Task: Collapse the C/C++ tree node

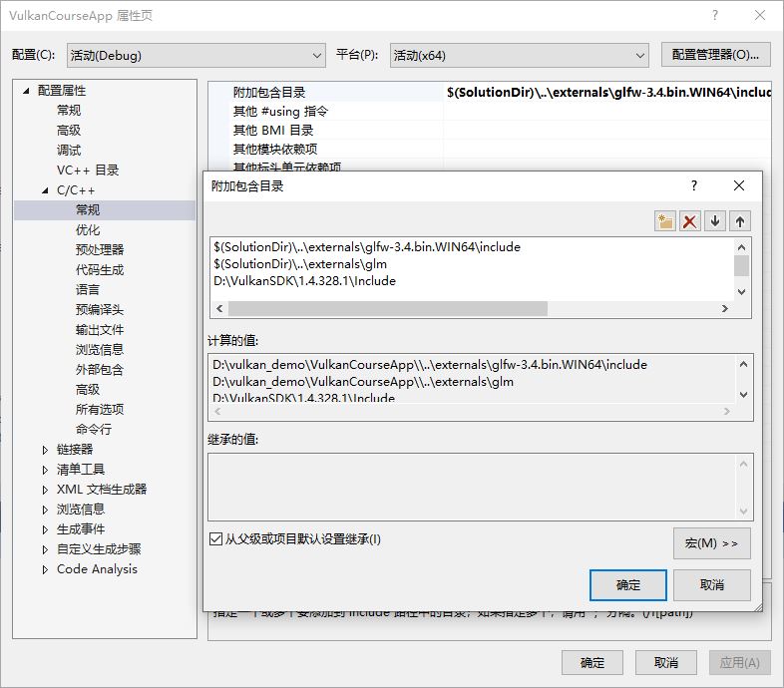Action: click(45, 190)
